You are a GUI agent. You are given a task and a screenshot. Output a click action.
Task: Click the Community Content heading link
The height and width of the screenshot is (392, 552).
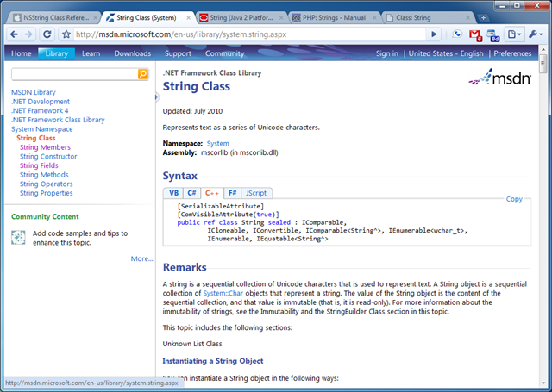(x=45, y=216)
